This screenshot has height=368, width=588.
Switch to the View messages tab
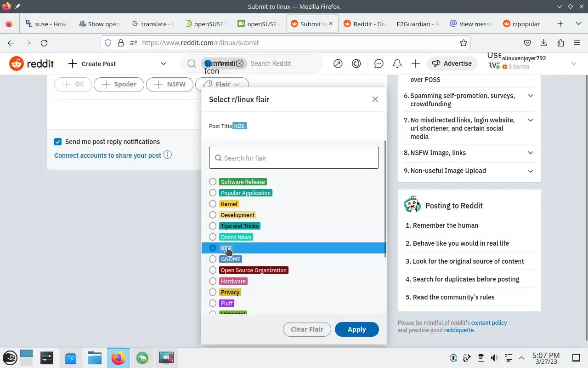pos(471,24)
